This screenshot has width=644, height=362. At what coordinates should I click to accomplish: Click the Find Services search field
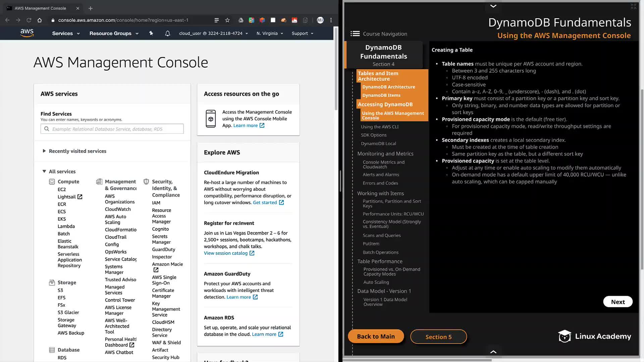tap(112, 129)
